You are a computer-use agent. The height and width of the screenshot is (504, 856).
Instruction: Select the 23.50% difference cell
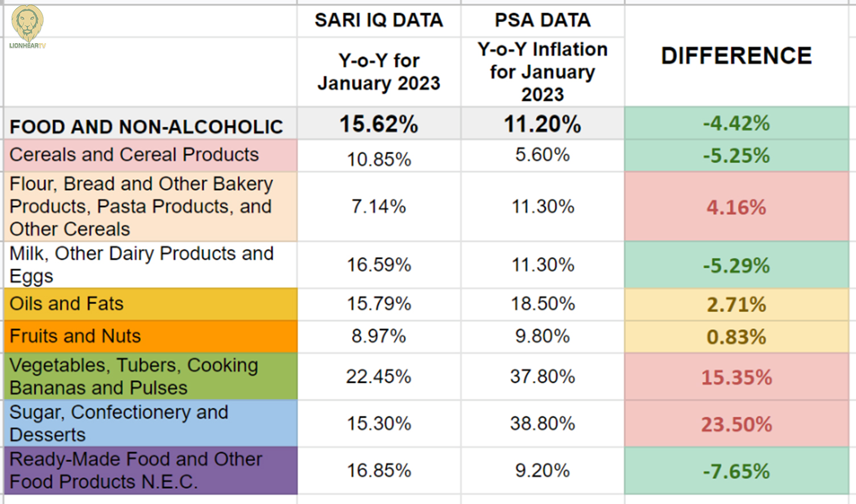pyautogui.click(x=737, y=424)
